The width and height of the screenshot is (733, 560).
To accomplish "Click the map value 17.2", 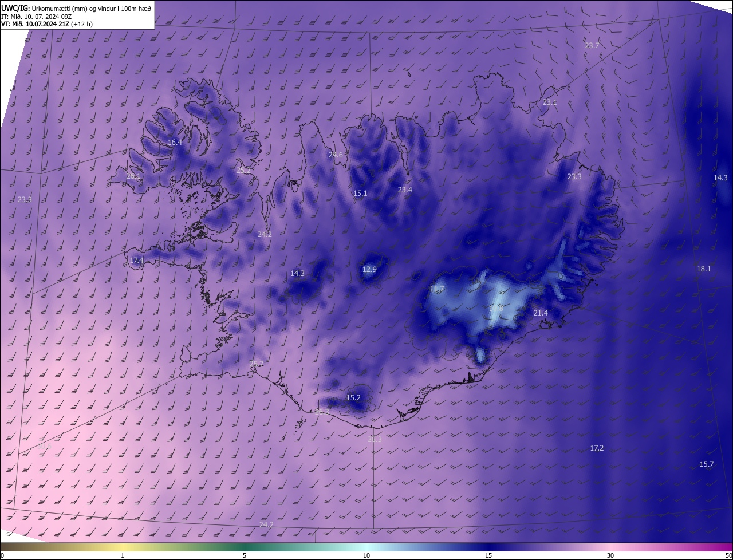I will tap(597, 448).
